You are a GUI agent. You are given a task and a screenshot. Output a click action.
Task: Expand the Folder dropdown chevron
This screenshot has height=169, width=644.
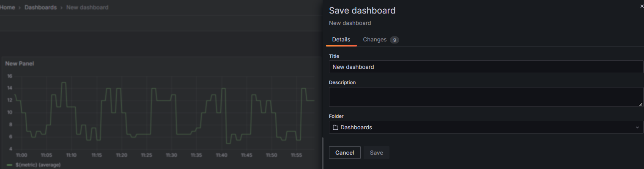point(637,127)
